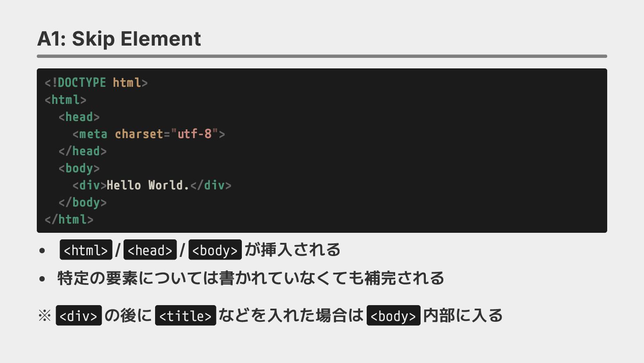Click the closing '</html>' tag in the code

tap(69, 219)
